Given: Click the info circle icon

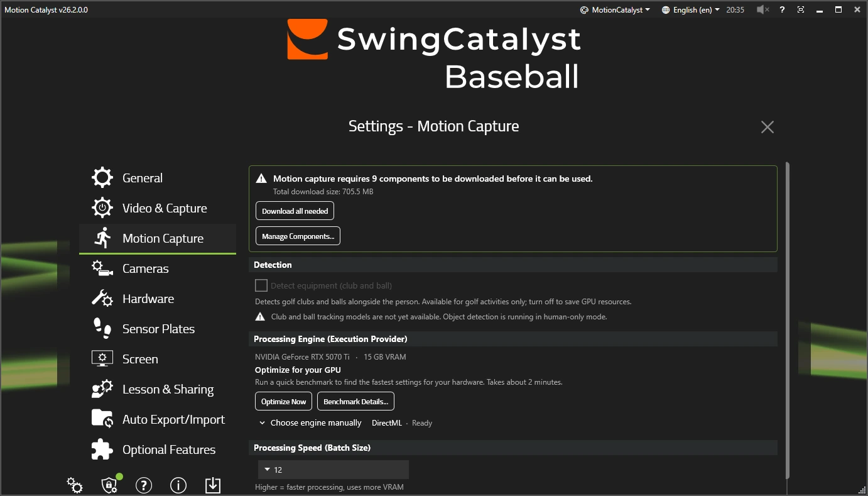Looking at the screenshot, I should pos(178,485).
